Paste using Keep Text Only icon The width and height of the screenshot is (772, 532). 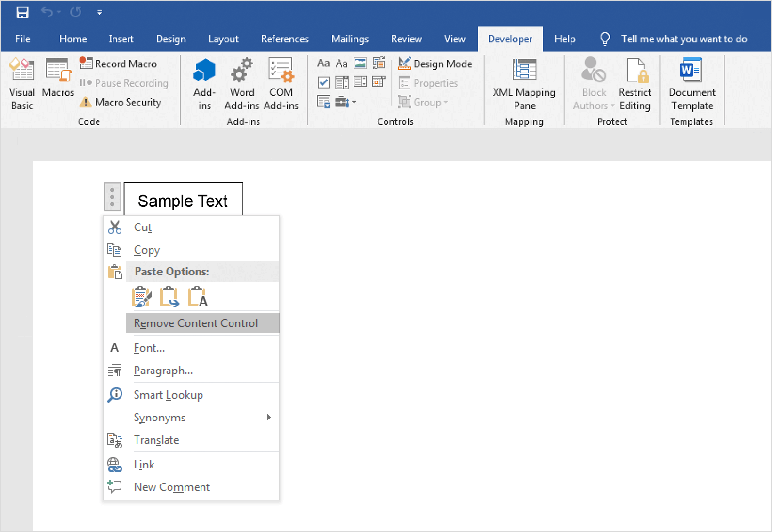pos(198,297)
